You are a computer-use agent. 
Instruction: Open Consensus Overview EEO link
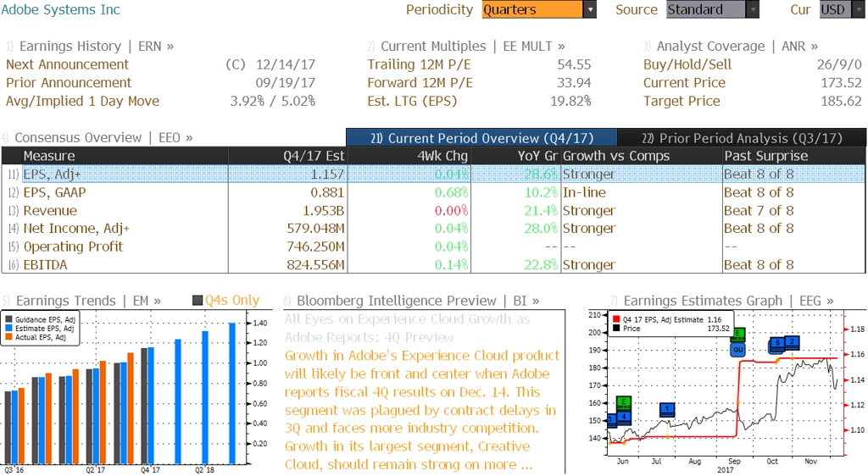point(103,138)
